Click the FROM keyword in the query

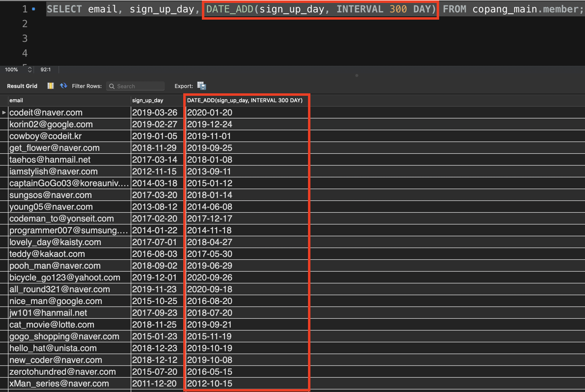[454, 9]
